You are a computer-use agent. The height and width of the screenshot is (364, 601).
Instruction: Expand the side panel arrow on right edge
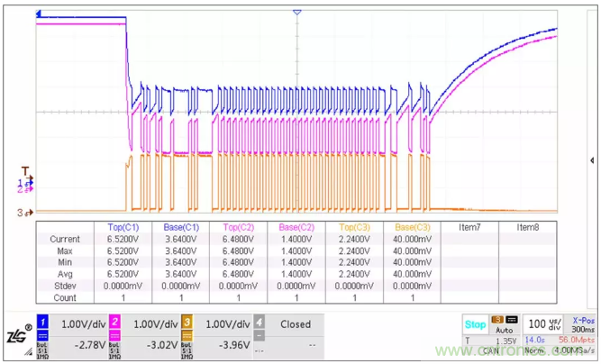pyautogui.click(x=594, y=159)
